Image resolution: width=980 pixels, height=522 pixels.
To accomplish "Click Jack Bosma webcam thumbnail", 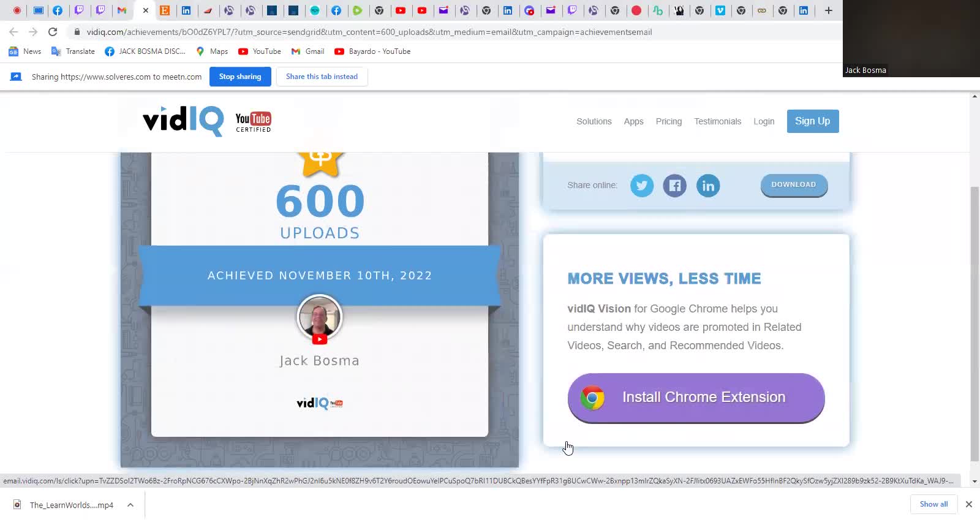I will coord(911,39).
